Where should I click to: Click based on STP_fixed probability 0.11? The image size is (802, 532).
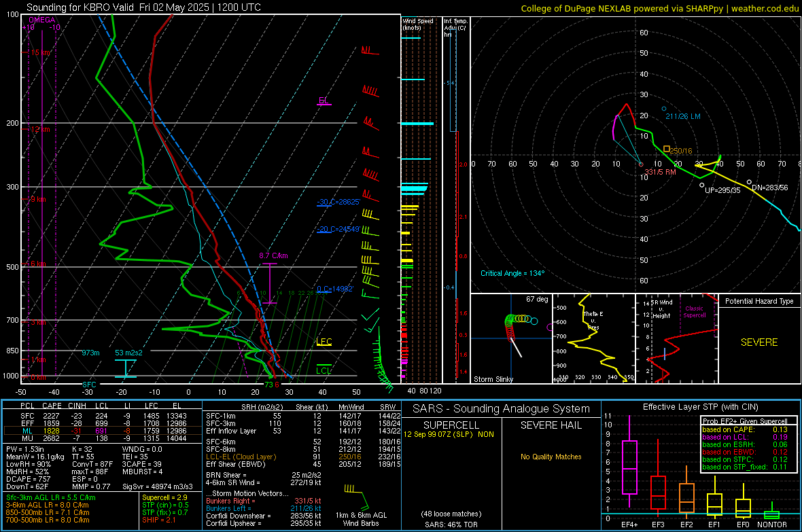coord(745,467)
